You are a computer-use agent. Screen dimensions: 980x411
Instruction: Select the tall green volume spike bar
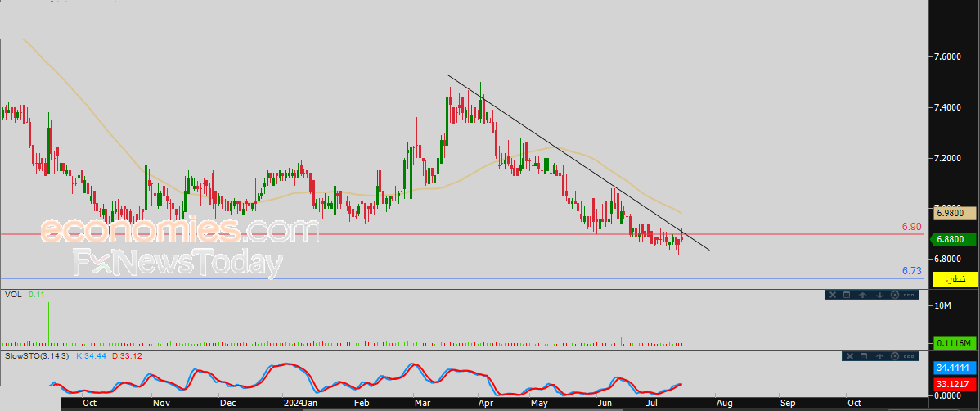point(49,323)
